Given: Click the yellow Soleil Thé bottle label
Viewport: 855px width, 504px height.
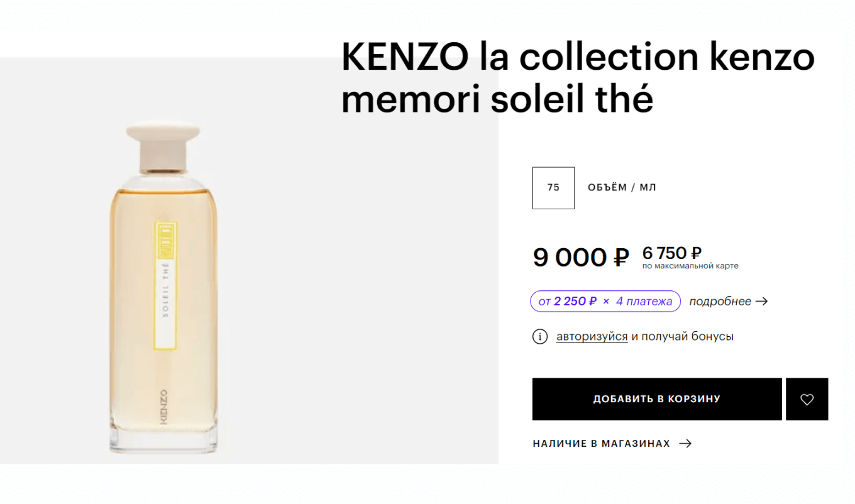Looking at the screenshot, I should tap(166, 284).
